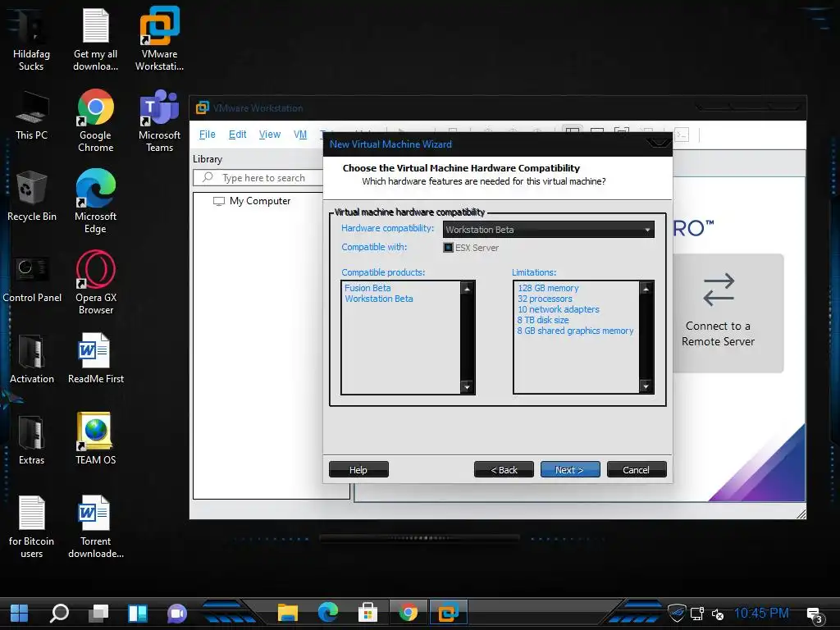
Task: Open Control Panel desktop icon
Action: (x=32, y=279)
